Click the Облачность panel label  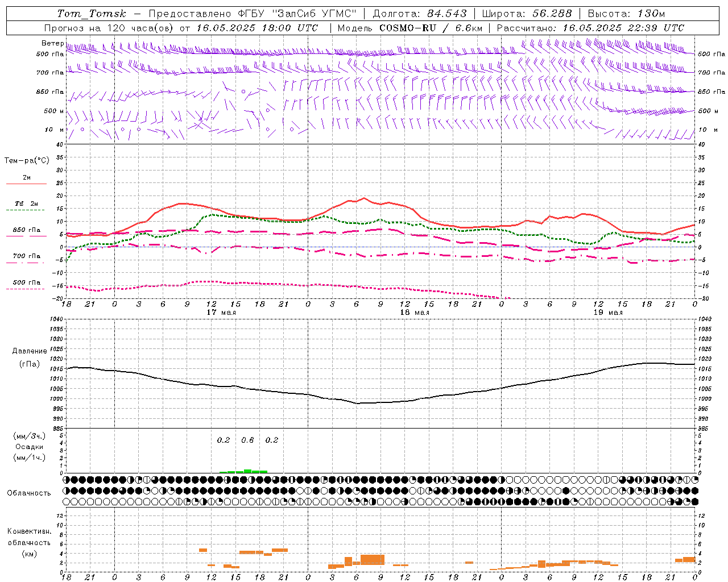(x=29, y=493)
